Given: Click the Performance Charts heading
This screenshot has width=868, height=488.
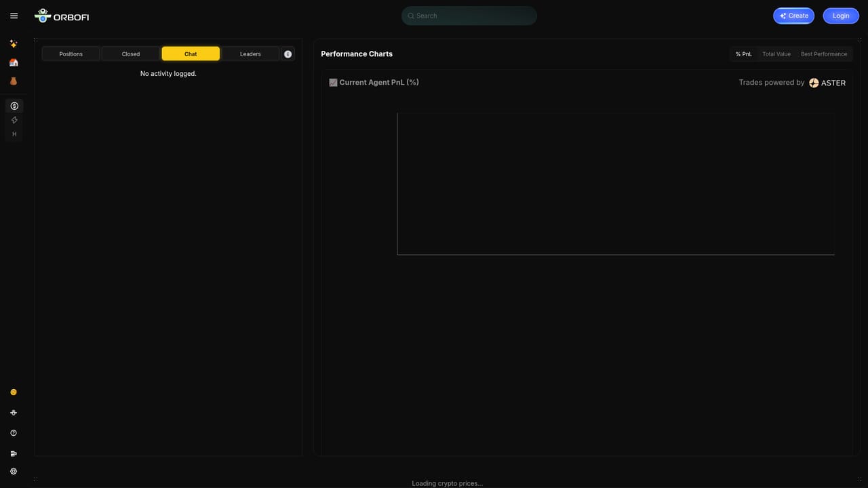Looking at the screenshot, I should tap(357, 54).
